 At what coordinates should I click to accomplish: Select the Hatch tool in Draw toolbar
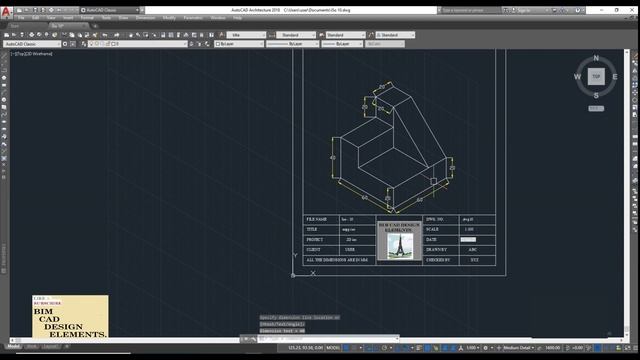tap(4, 158)
